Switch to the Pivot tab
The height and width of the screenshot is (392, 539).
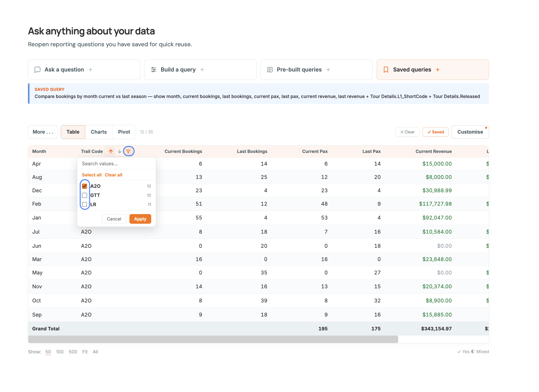tap(124, 132)
